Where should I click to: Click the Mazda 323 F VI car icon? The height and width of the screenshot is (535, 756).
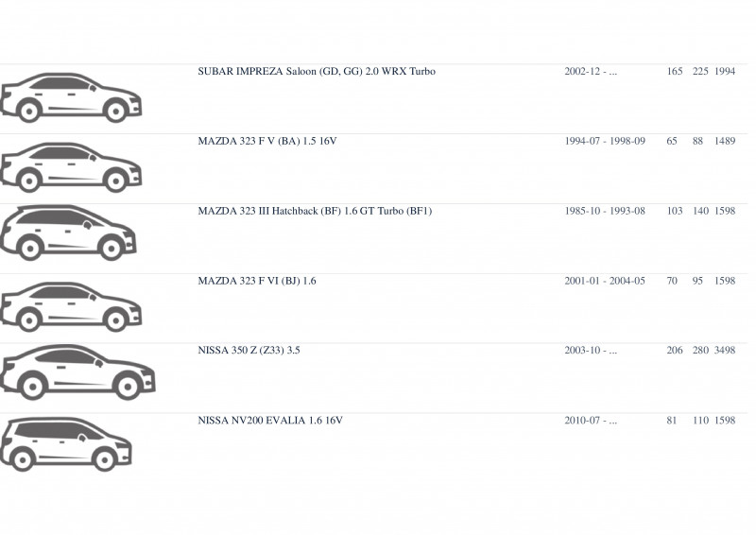coord(71,307)
